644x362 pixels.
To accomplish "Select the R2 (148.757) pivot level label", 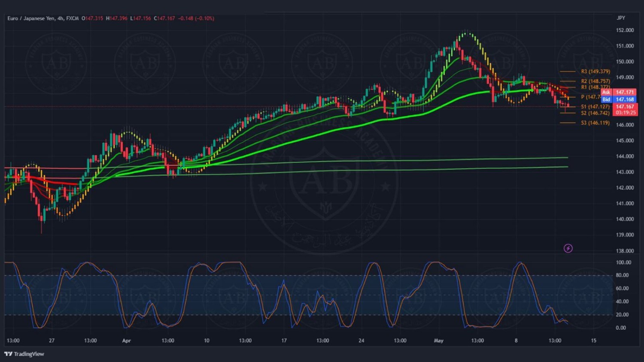I will [595, 81].
